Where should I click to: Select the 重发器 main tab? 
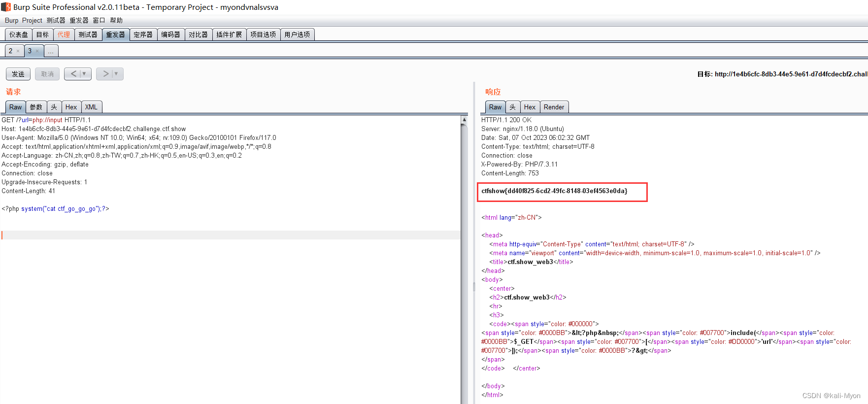tap(116, 34)
